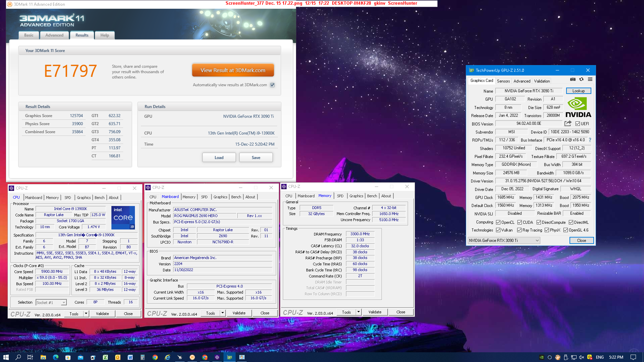644x362 pixels.
Task: Click the Ver. 2.03.0.x64 label in CPU window
Action: point(47,315)
